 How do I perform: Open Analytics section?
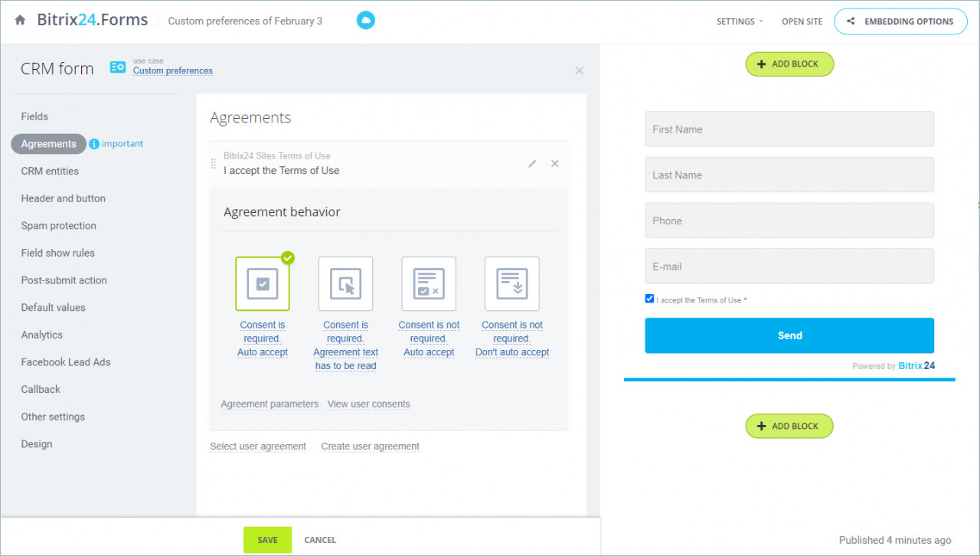42,335
